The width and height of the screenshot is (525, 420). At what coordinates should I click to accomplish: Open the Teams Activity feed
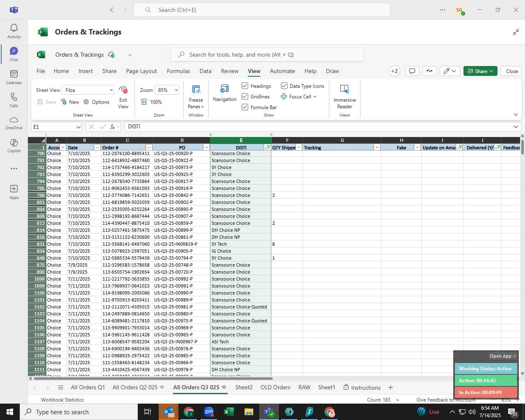(14, 31)
